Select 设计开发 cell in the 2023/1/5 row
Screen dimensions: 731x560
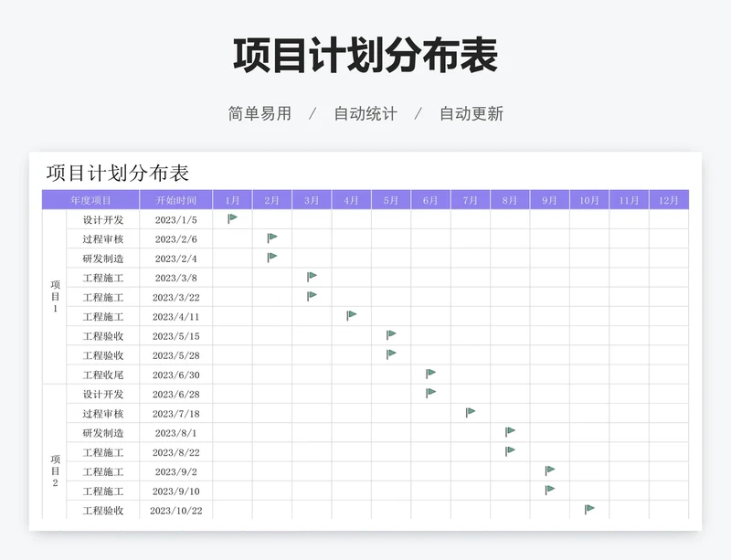tap(103, 219)
